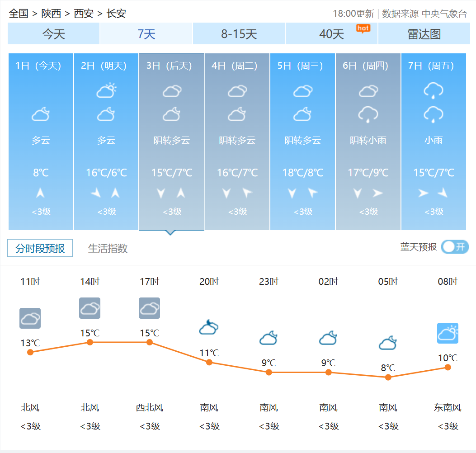Viewport: 476px width, 453px height.
Task: Click the hot badge on 40天
Action: (x=363, y=28)
